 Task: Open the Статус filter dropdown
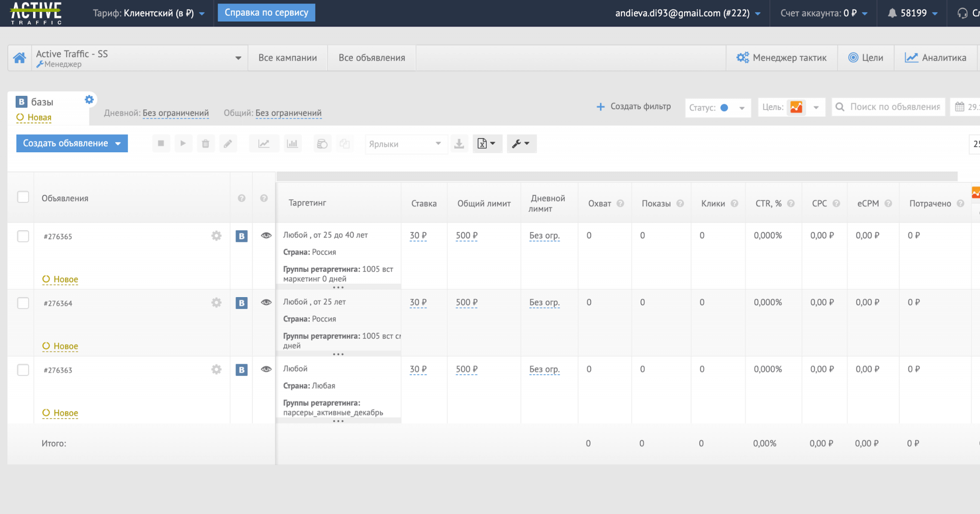pyautogui.click(x=717, y=108)
